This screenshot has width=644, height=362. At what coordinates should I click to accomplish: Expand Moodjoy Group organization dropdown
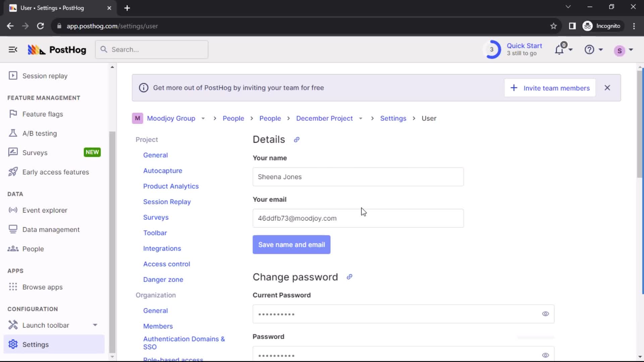pos(203,118)
